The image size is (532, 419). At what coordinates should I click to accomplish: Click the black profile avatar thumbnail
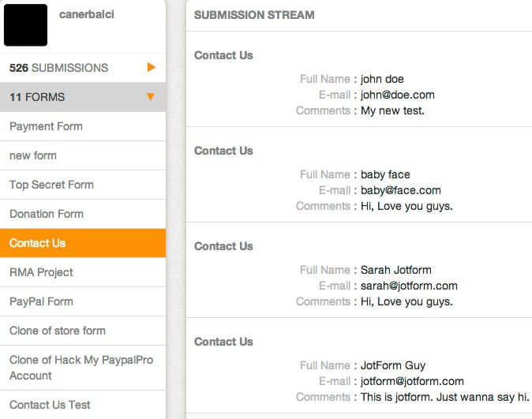[28, 26]
